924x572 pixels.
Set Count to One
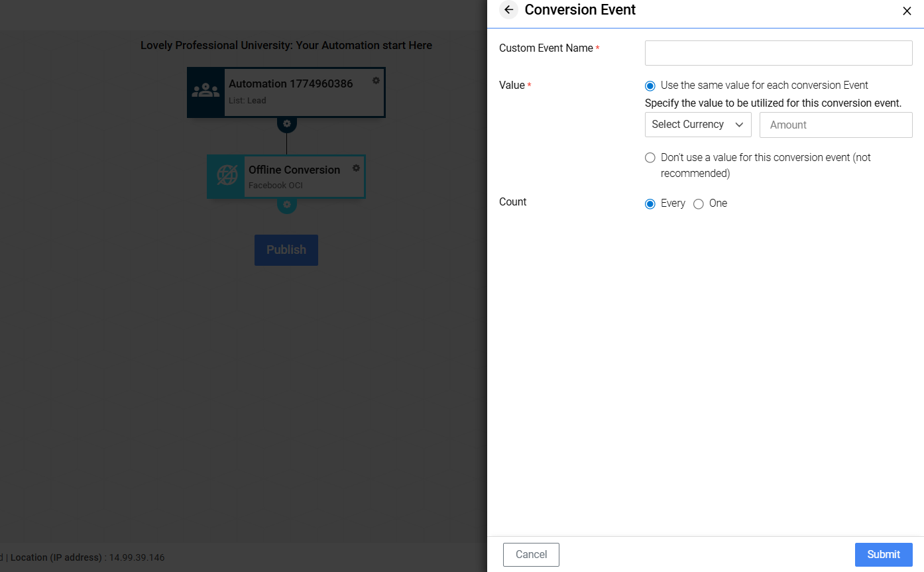(x=698, y=204)
